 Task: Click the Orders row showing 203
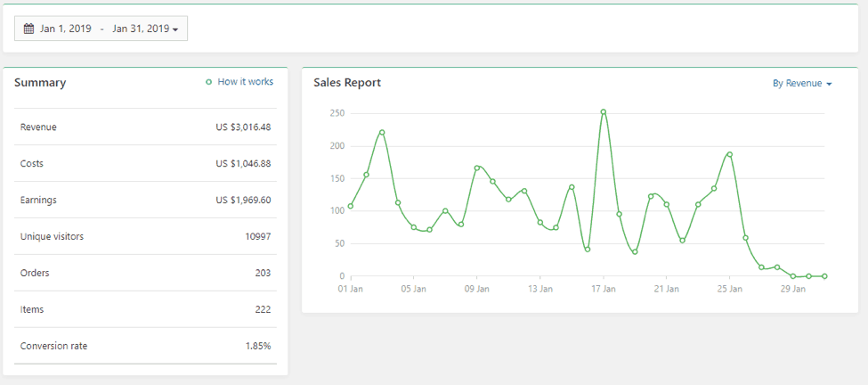point(145,273)
